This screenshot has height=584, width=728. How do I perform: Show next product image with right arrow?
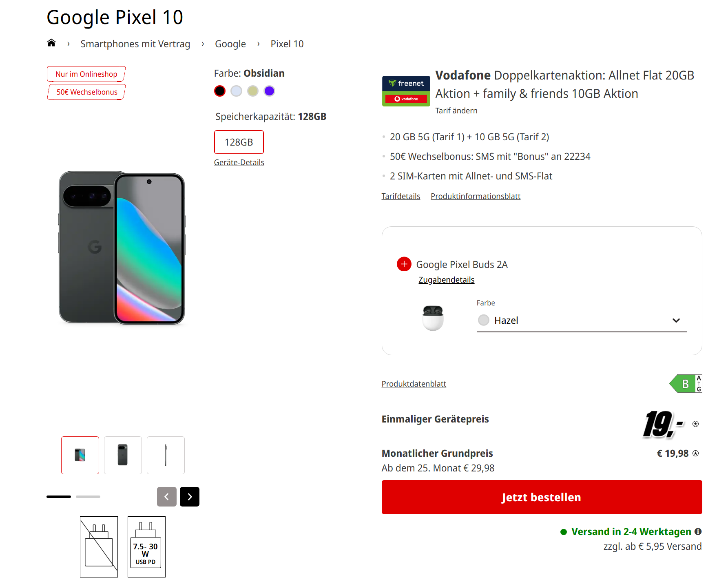[x=190, y=497]
